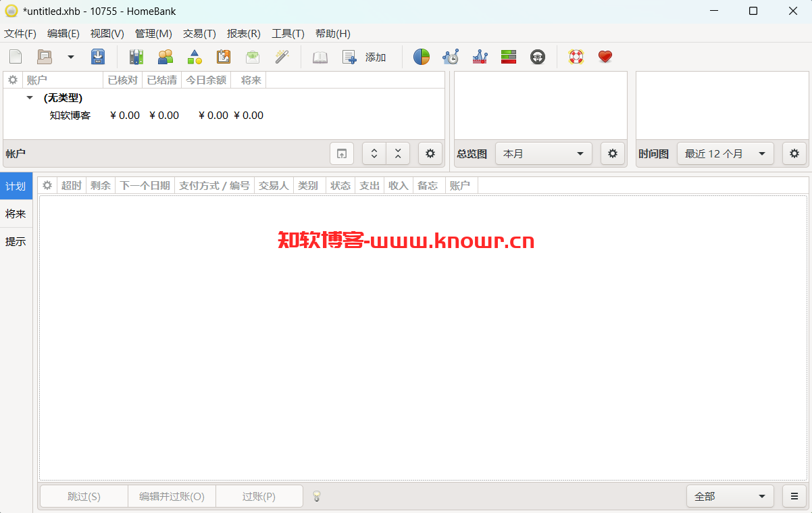Switch to the 计划 tab
The image size is (812, 513).
pyautogui.click(x=16, y=187)
